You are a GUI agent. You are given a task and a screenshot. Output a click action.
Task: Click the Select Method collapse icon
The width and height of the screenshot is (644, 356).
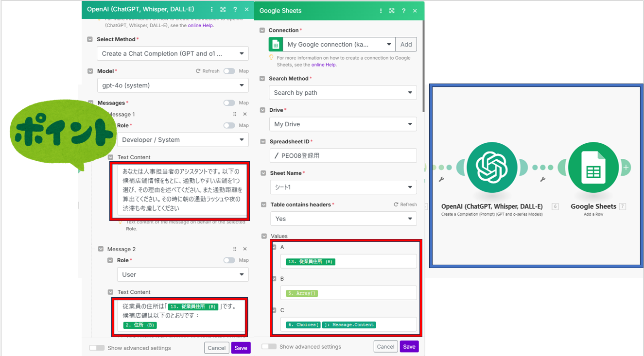click(x=90, y=39)
